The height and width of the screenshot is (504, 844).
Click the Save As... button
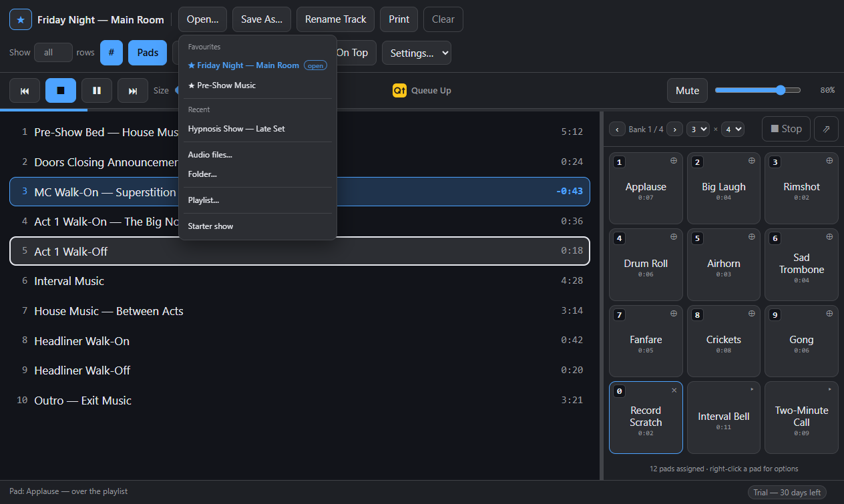pyautogui.click(x=262, y=19)
